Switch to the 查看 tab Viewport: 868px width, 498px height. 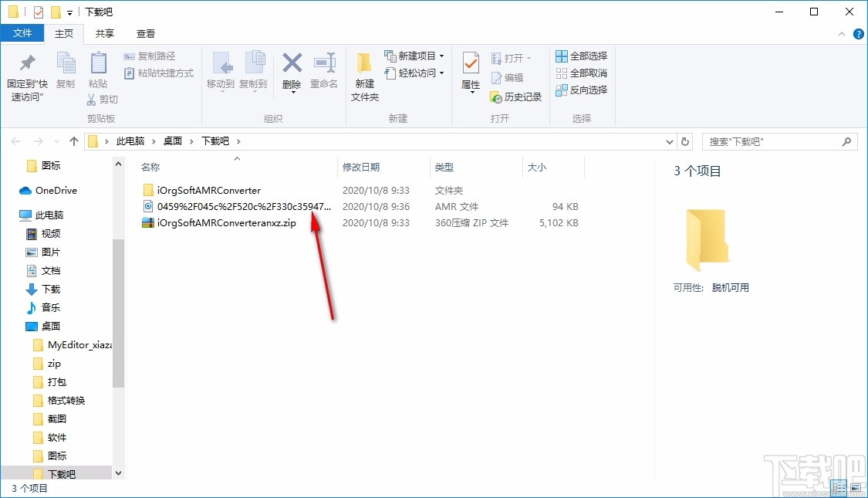pos(145,33)
